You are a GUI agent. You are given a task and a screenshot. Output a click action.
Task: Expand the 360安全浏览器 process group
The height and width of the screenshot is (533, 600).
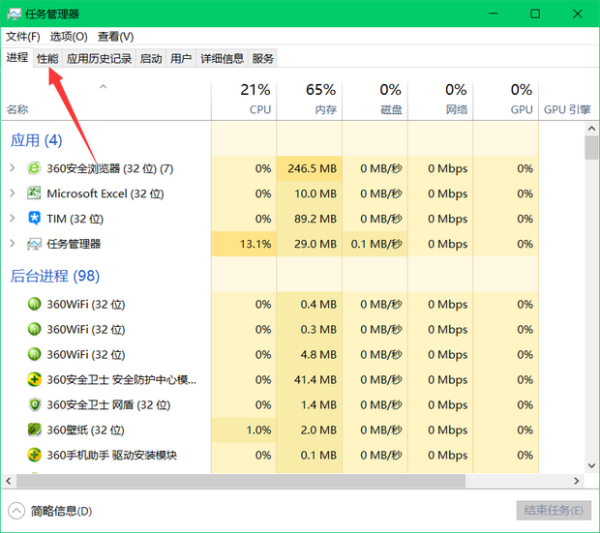coord(12,168)
